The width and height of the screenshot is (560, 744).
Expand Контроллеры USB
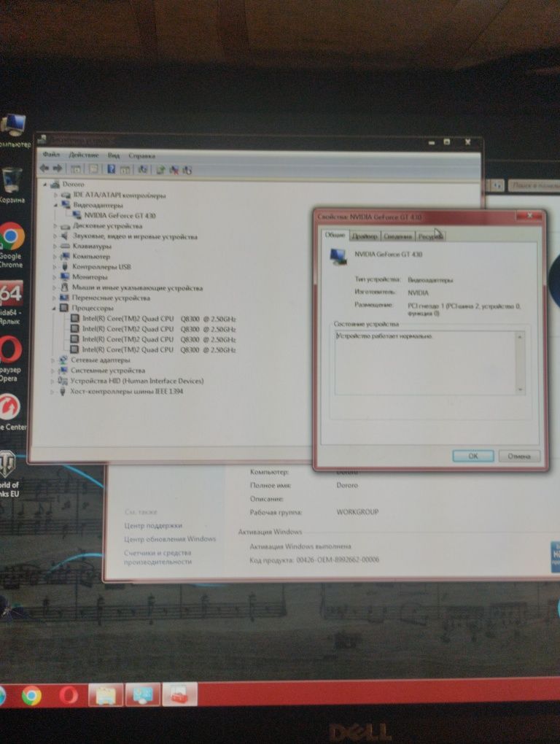click(x=55, y=267)
